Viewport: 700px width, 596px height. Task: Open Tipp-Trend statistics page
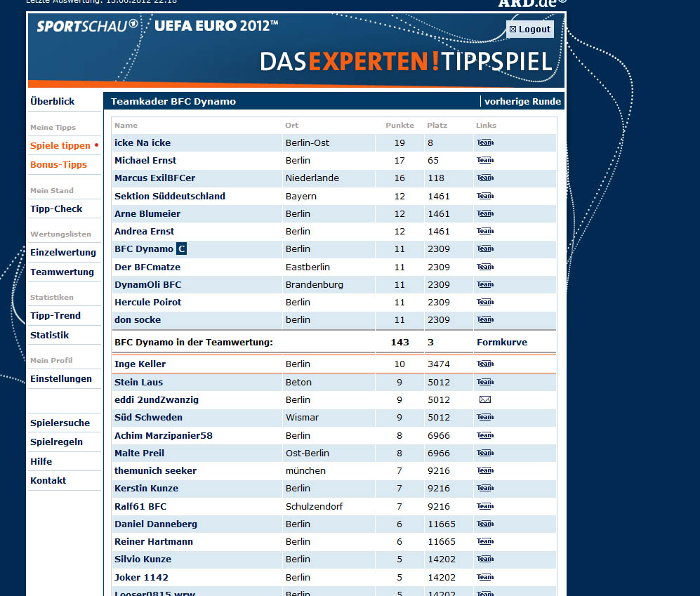pyautogui.click(x=55, y=315)
